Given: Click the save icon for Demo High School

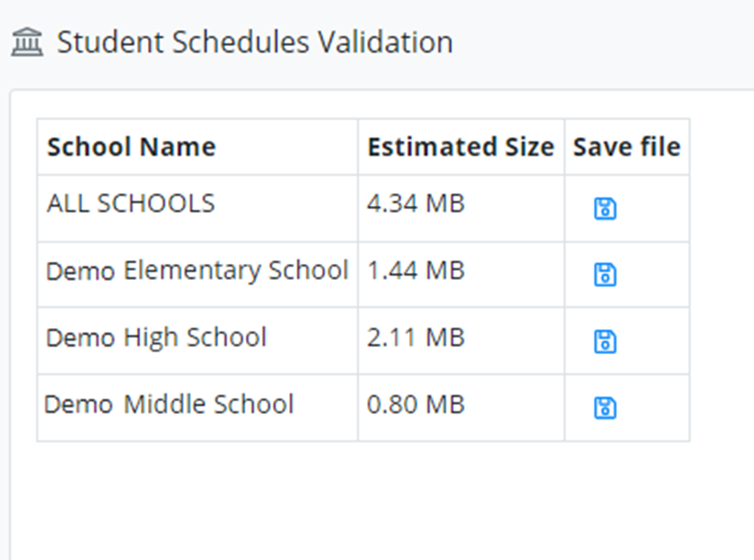Looking at the screenshot, I should coord(605,341).
